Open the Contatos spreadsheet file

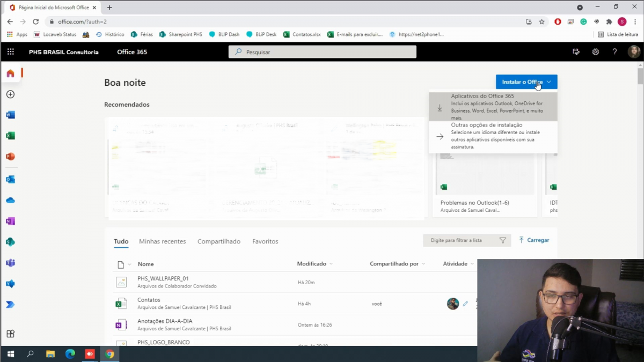(149, 300)
